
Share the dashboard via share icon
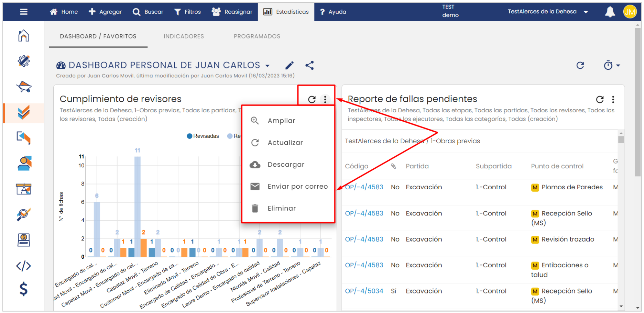tap(309, 65)
